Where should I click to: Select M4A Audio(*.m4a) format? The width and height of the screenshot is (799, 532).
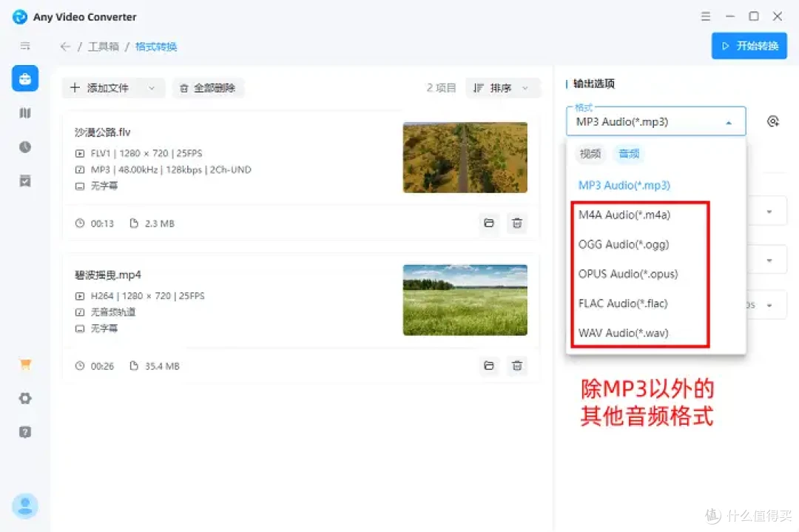coord(624,215)
